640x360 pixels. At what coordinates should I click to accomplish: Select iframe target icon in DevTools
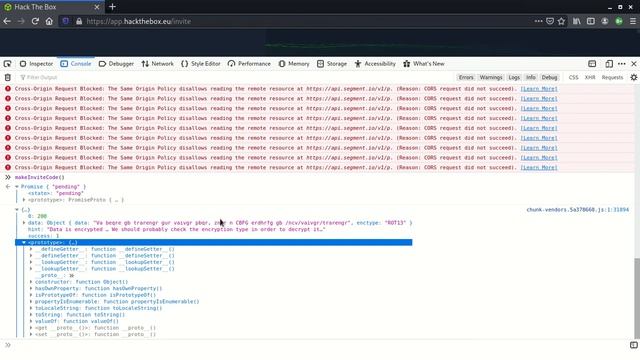pyautogui.click(x=592, y=64)
